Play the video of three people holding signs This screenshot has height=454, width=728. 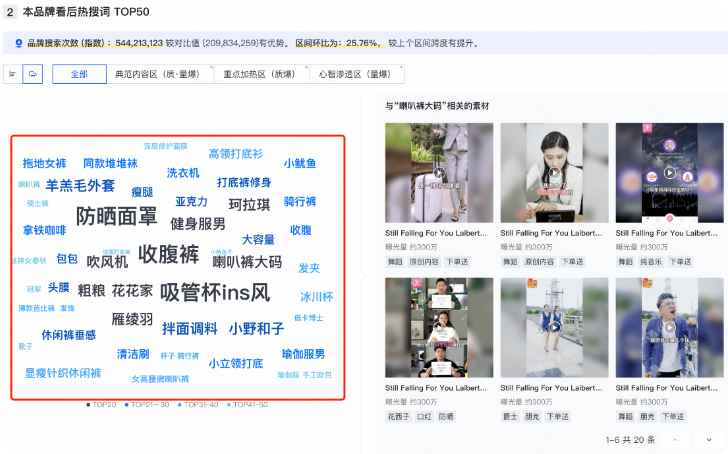(439, 328)
